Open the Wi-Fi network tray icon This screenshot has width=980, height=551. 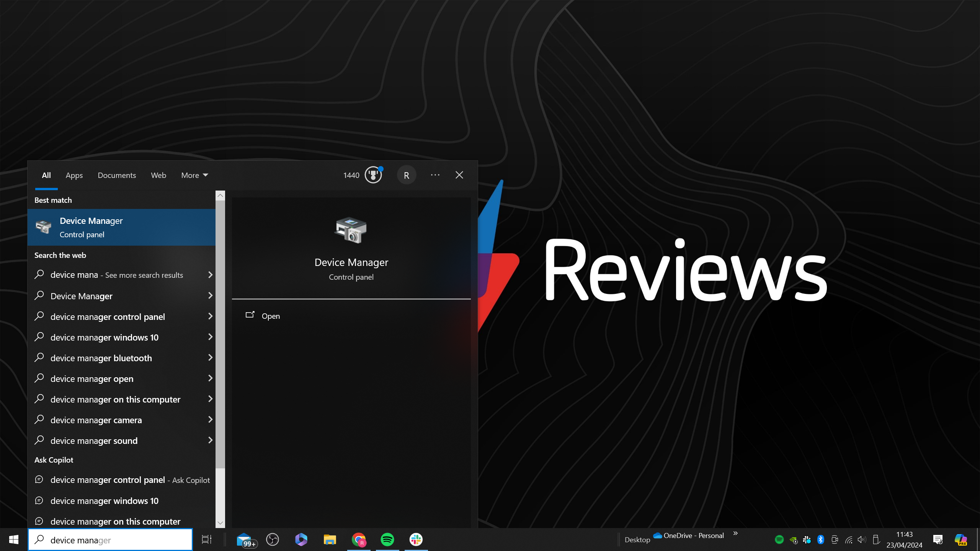pos(849,540)
